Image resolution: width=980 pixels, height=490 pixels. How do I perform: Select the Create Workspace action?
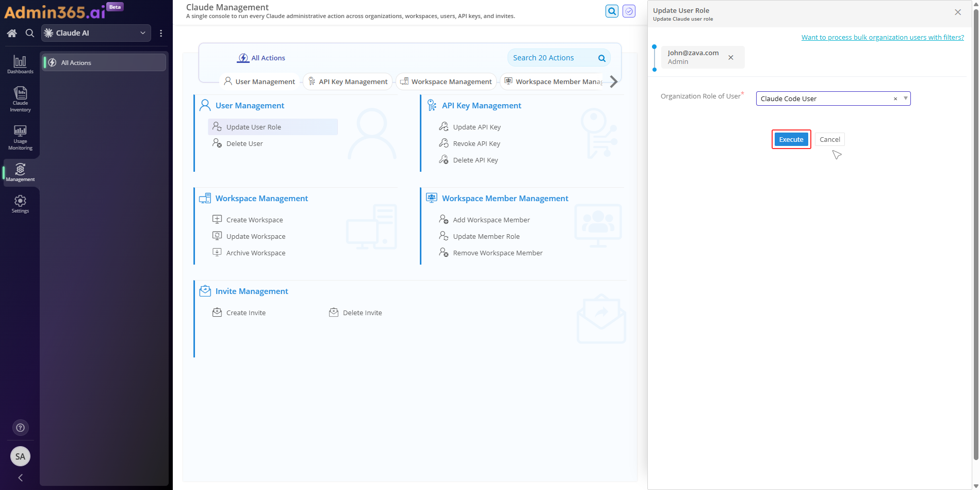[254, 220]
